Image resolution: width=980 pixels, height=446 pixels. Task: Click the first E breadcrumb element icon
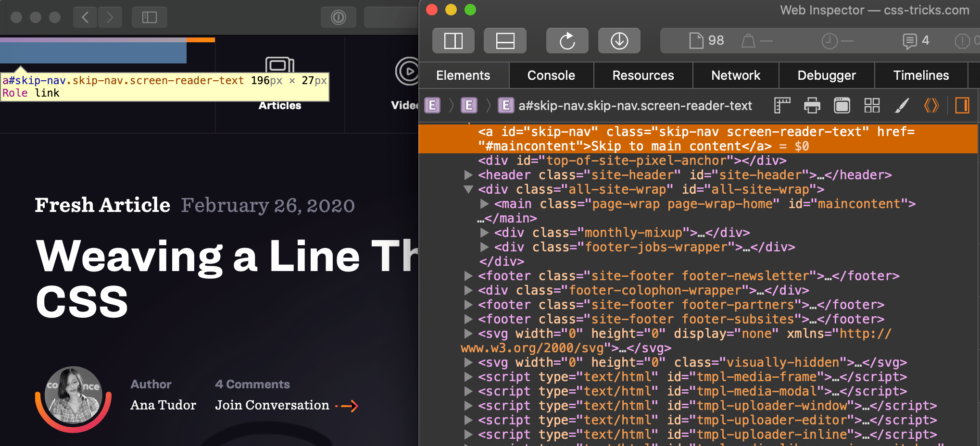coord(432,105)
